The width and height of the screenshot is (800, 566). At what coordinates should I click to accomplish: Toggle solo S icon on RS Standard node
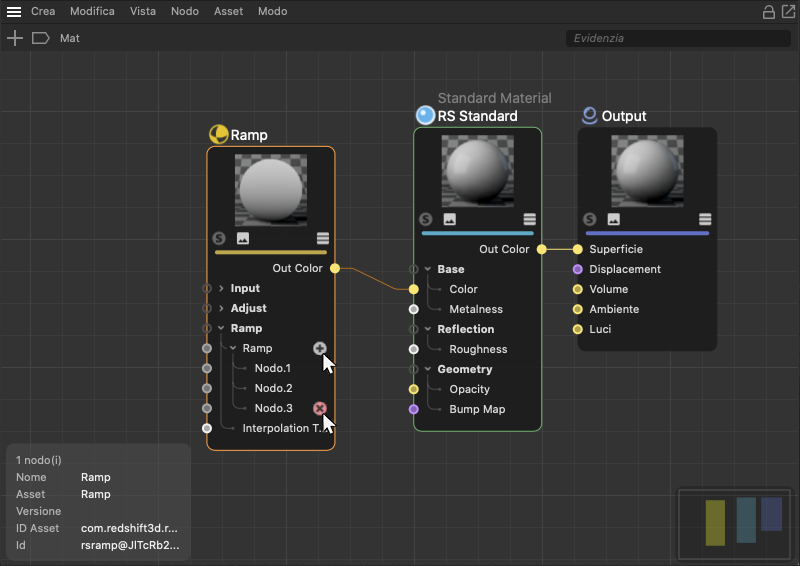[426, 219]
